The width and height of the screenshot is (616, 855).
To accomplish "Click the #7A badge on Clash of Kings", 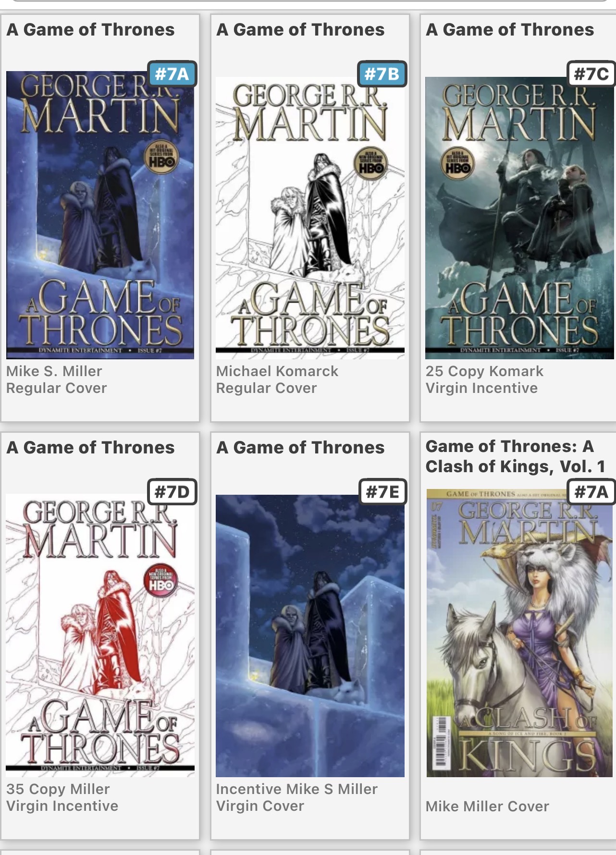I will (591, 492).
